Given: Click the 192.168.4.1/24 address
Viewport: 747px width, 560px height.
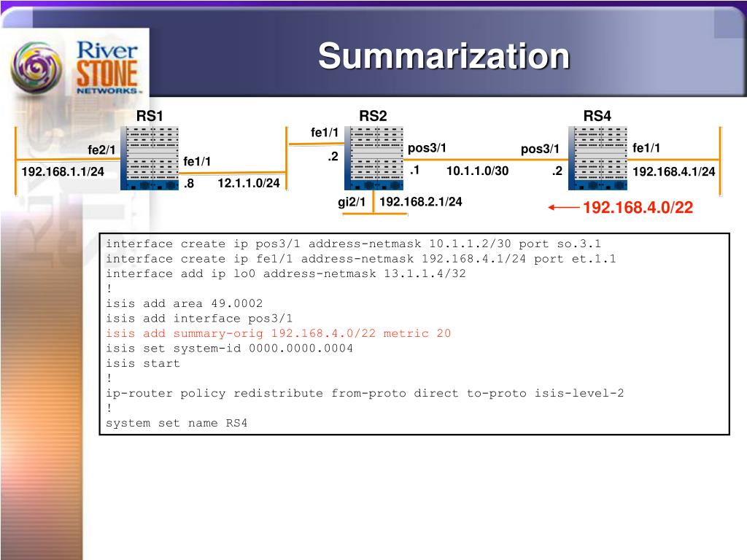Looking at the screenshot, I should coord(673,171).
